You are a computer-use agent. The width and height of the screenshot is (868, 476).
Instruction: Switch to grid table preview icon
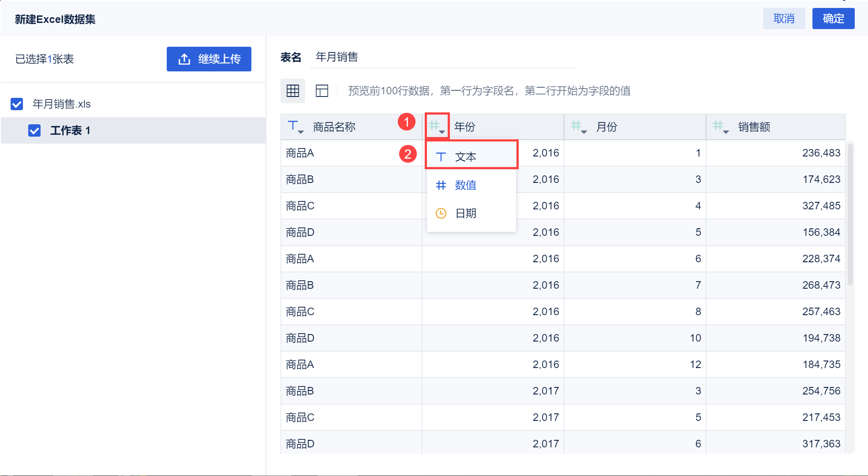pyautogui.click(x=292, y=91)
